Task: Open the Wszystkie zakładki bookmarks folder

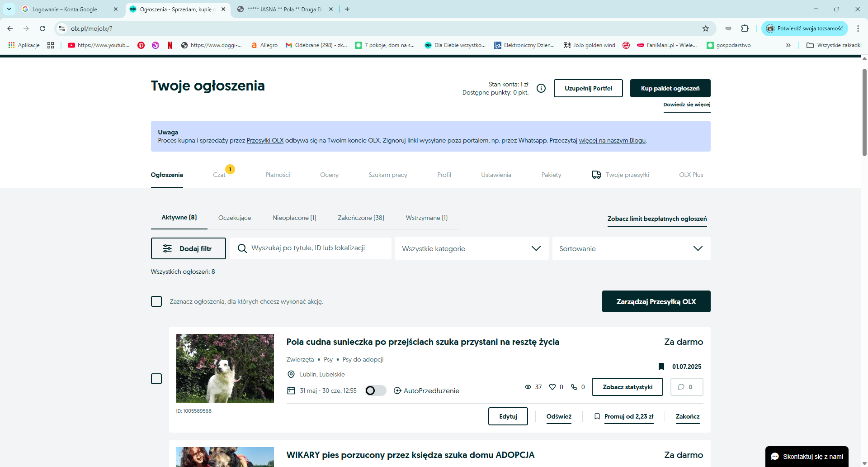Action: [x=834, y=45]
